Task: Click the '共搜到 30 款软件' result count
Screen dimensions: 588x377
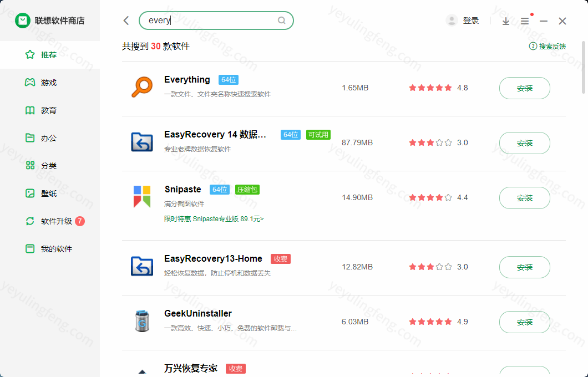Action: (x=156, y=46)
